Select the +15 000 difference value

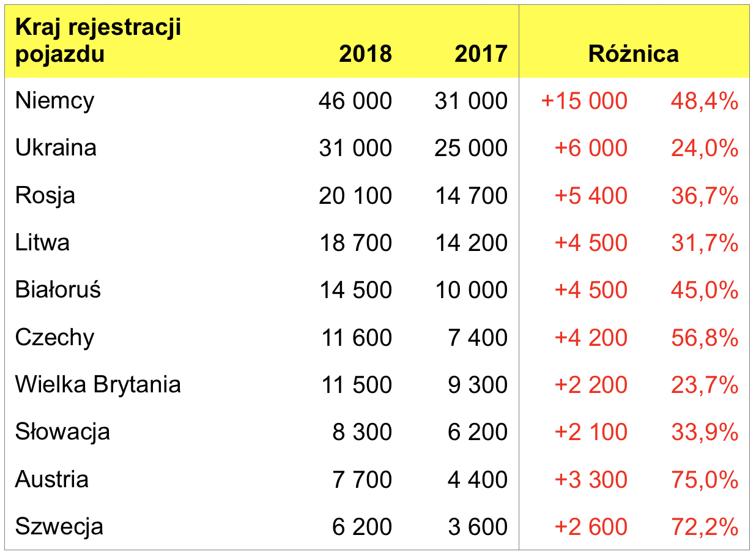tap(584, 101)
